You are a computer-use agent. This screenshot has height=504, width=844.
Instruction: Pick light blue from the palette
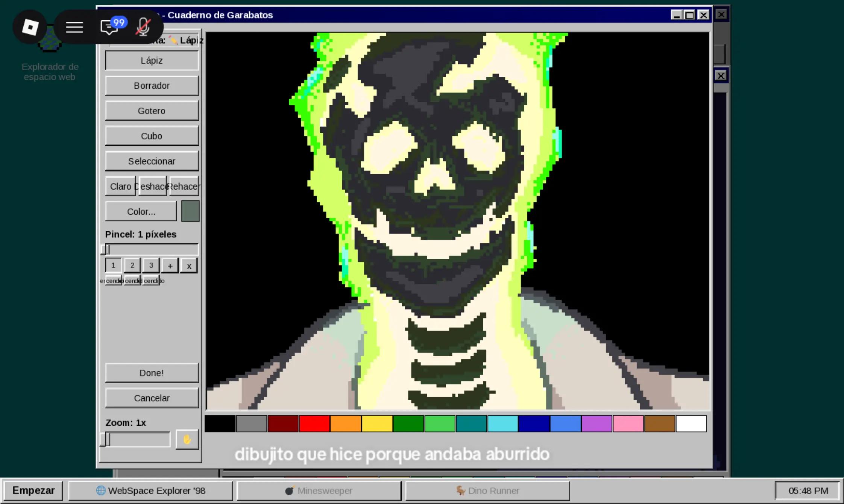(x=566, y=424)
